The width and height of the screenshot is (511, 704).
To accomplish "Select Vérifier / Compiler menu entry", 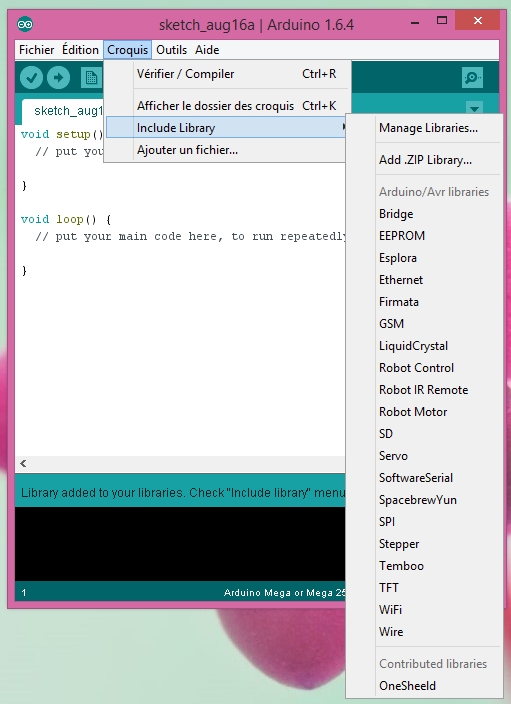I will (227, 74).
